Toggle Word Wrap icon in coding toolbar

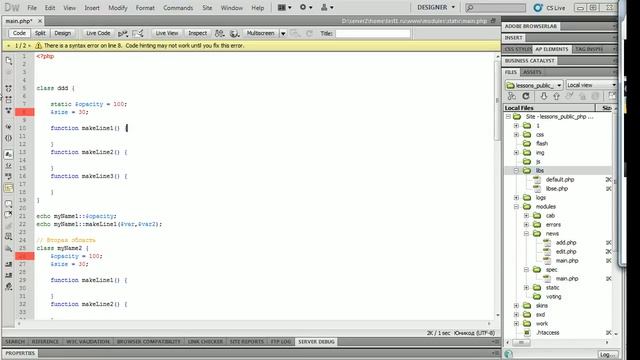click(x=9, y=177)
